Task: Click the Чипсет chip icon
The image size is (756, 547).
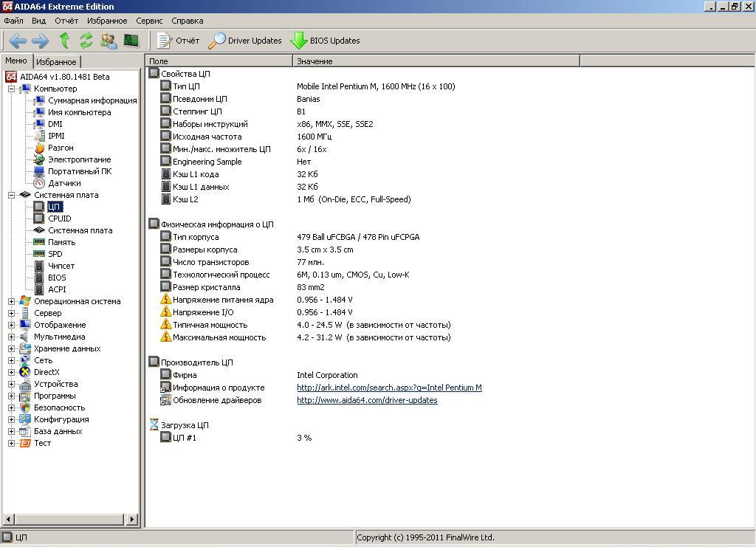Action: click(x=39, y=266)
